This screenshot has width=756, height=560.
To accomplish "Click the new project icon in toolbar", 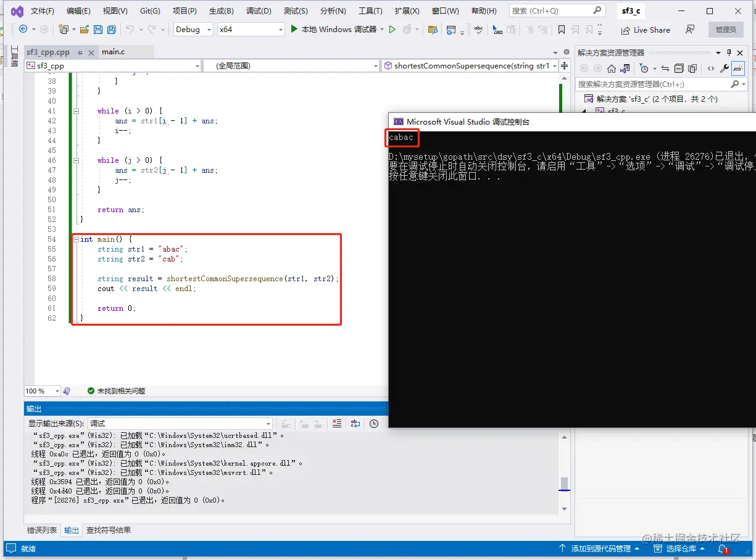I will pyautogui.click(x=64, y=30).
